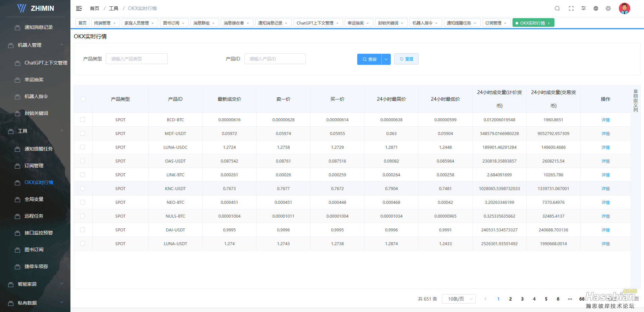Close the 通知消息记录 tab
This screenshot has height=312, width=644.
click(x=286, y=23)
